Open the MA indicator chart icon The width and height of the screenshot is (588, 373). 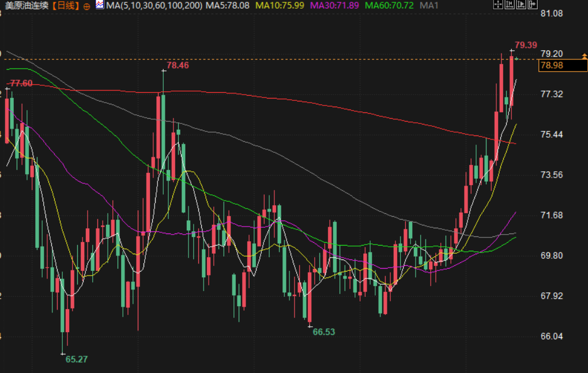[x=99, y=5]
